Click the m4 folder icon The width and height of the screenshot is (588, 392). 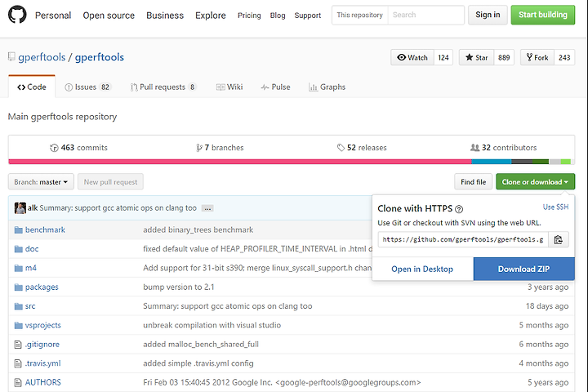(x=18, y=268)
